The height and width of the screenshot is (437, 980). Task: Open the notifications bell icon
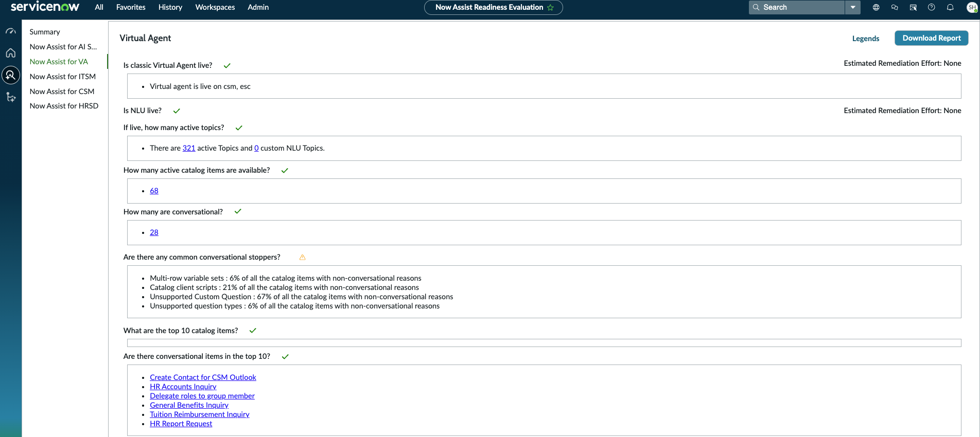[x=950, y=7]
